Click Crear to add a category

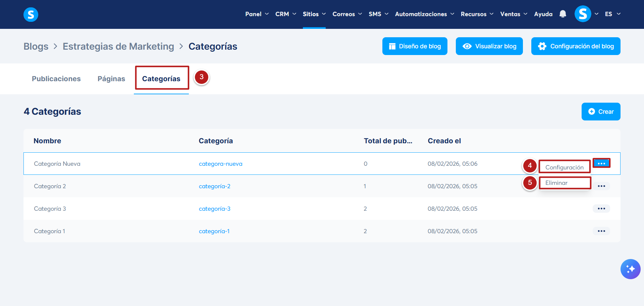(x=601, y=112)
